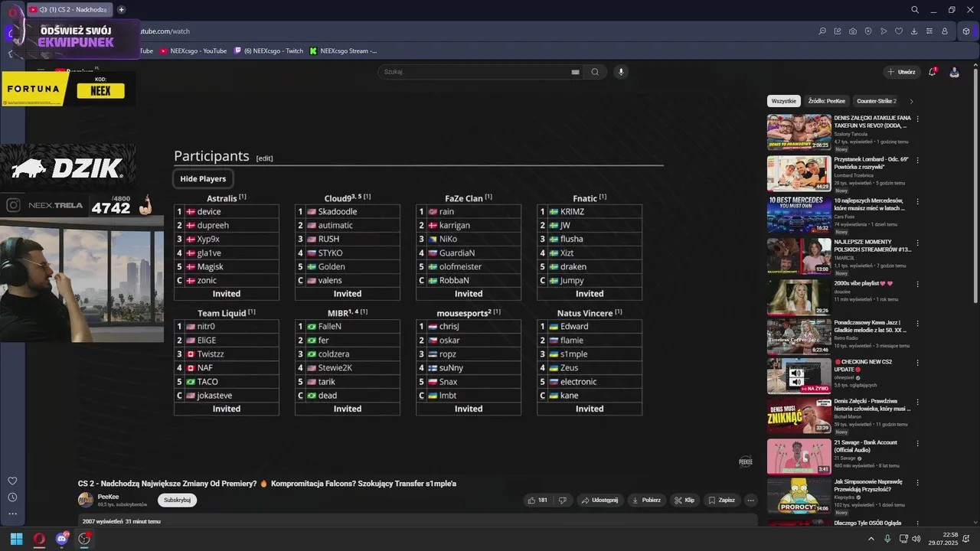The image size is (980, 551).
Task: Click player s1mple in Natus Vincere
Action: [x=573, y=354]
